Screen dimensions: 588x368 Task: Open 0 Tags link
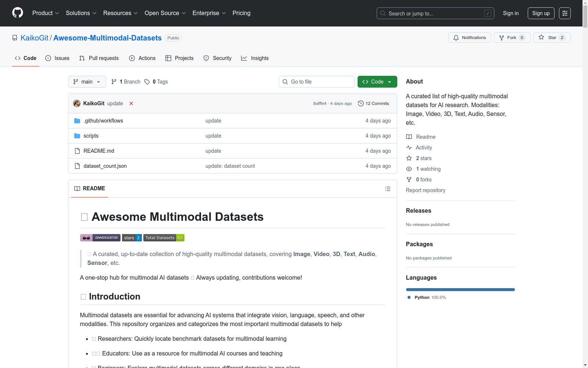156,82
